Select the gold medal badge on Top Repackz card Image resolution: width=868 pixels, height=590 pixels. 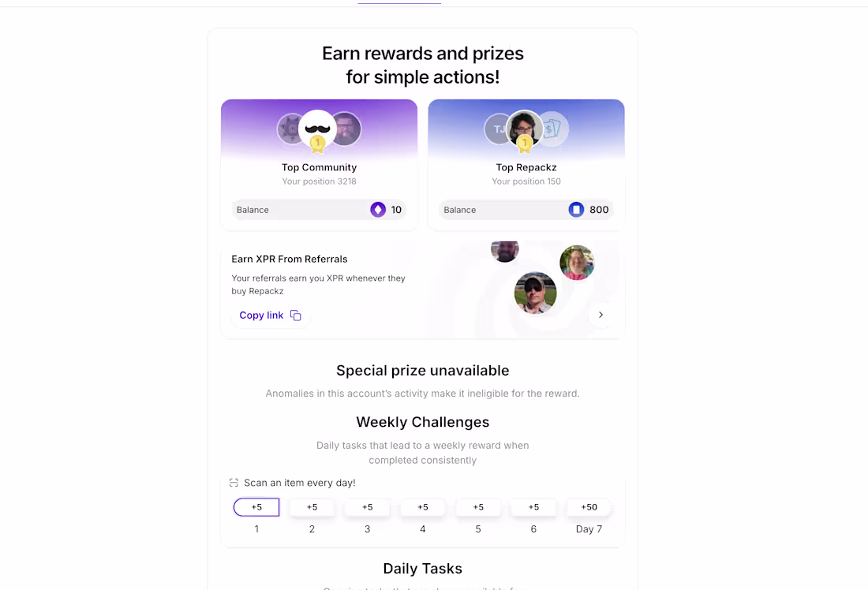[x=526, y=144]
